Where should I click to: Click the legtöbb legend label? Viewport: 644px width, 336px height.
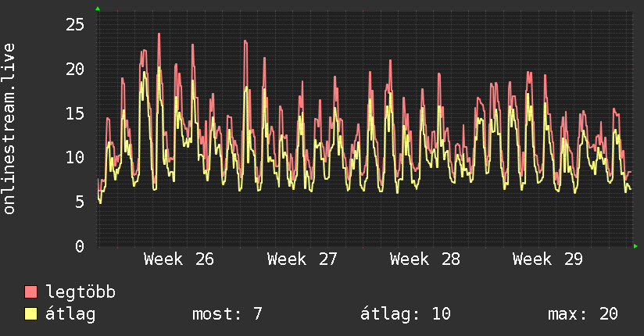click(80, 292)
